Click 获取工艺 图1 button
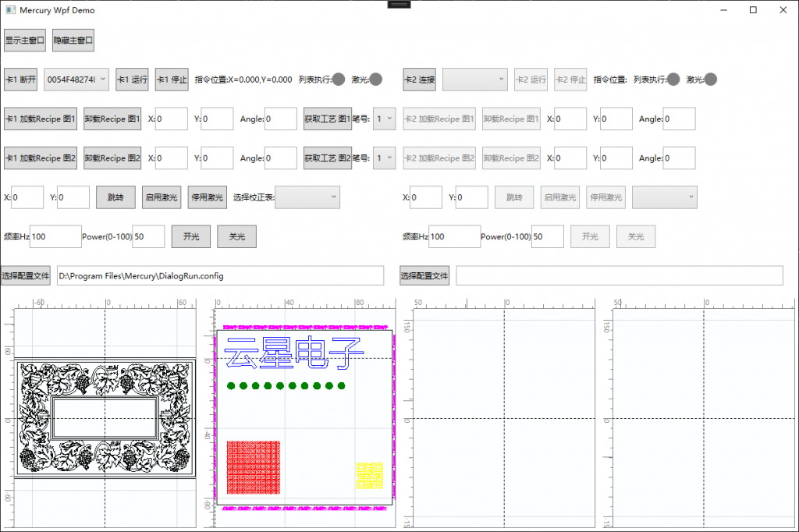 point(328,119)
